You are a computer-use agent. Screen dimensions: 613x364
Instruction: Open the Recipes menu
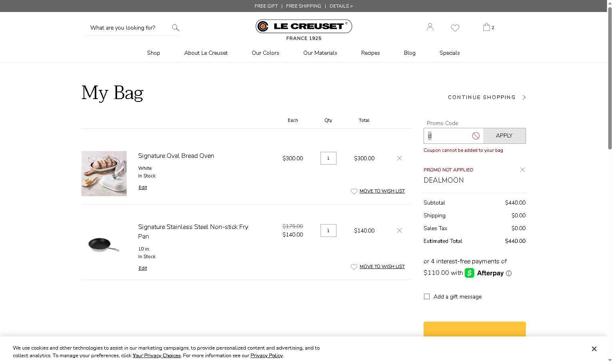(x=370, y=53)
